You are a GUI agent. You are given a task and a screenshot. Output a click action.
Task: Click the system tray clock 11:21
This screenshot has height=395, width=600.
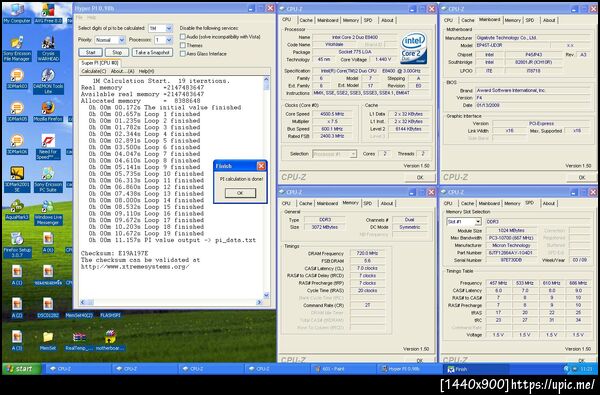[x=587, y=369]
